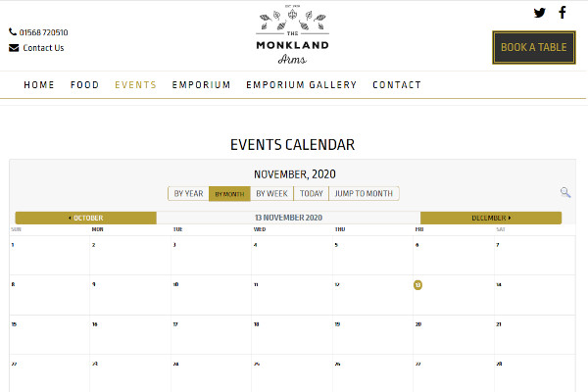Image resolution: width=588 pixels, height=392 pixels.
Task: Call the 01568 720510 phone link
Action: [44, 32]
